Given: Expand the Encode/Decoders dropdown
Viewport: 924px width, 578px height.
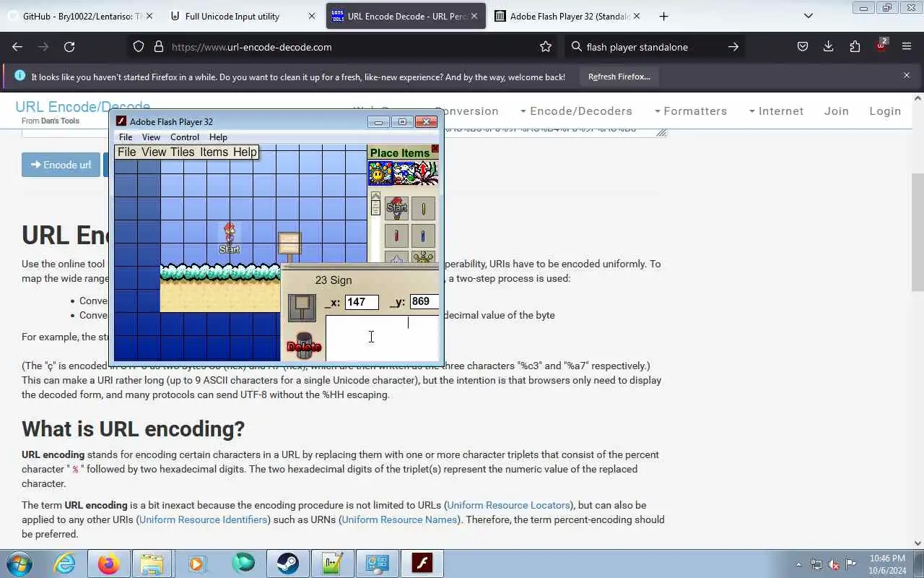Looking at the screenshot, I should tap(576, 111).
